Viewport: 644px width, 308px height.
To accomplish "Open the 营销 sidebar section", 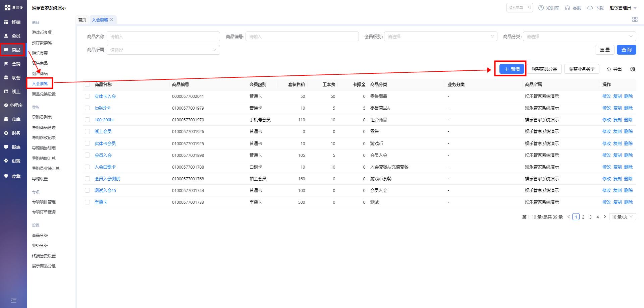I will click(x=13, y=64).
